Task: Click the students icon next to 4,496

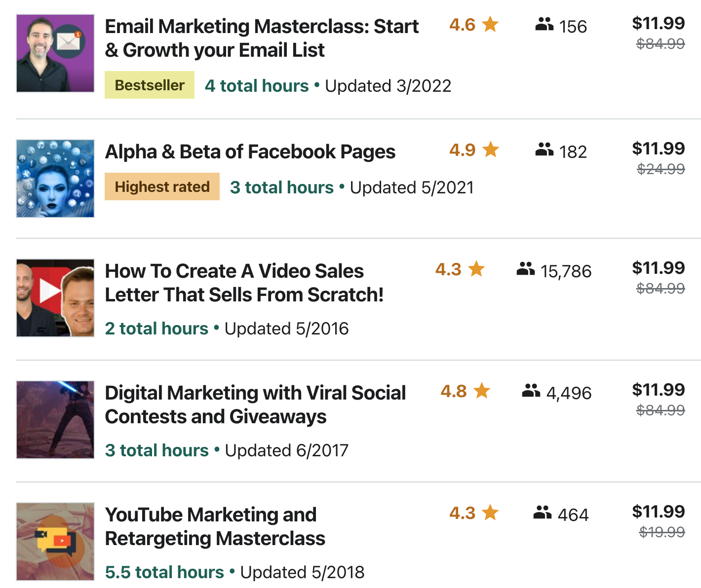Action: (531, 391)
